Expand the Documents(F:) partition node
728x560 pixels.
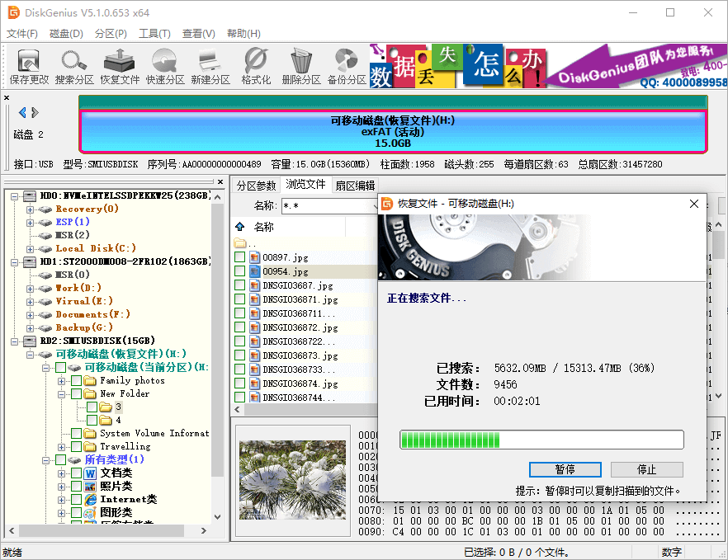click(x=31, y=315)
